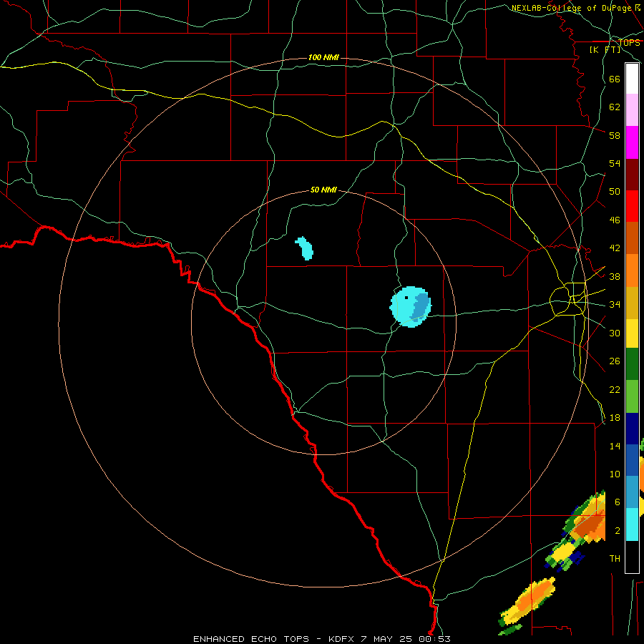Click the legend value '42'
The image size is (644, 644).
tap(615, 248)
